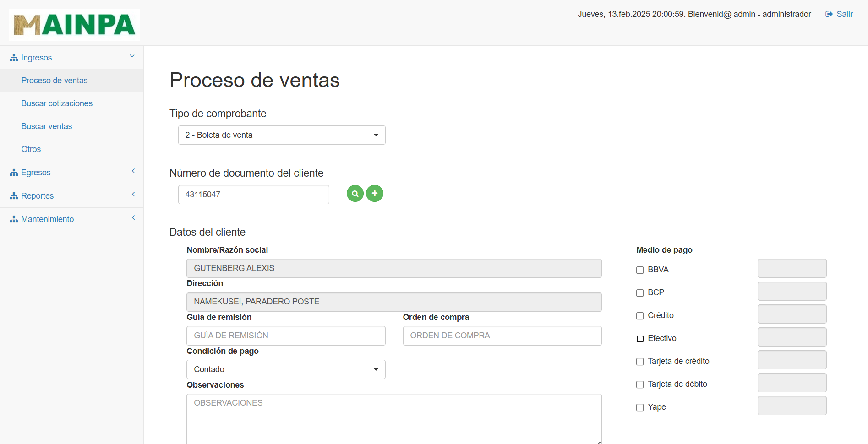868x444 pixels.
Task: Select Buscar cotizaciones in the sidebar
Action: [57, 103]
